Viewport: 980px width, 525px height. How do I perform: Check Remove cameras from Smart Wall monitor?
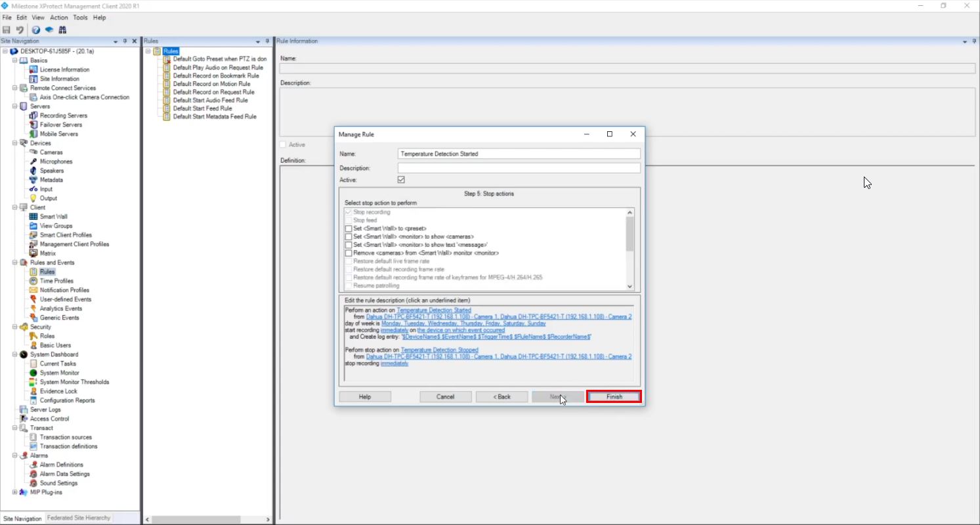tap(349, 253)
